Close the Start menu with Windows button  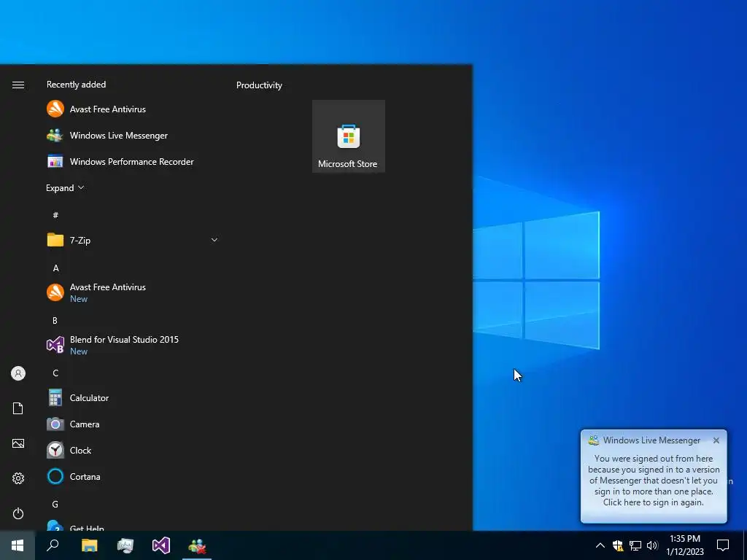point(18,545)
